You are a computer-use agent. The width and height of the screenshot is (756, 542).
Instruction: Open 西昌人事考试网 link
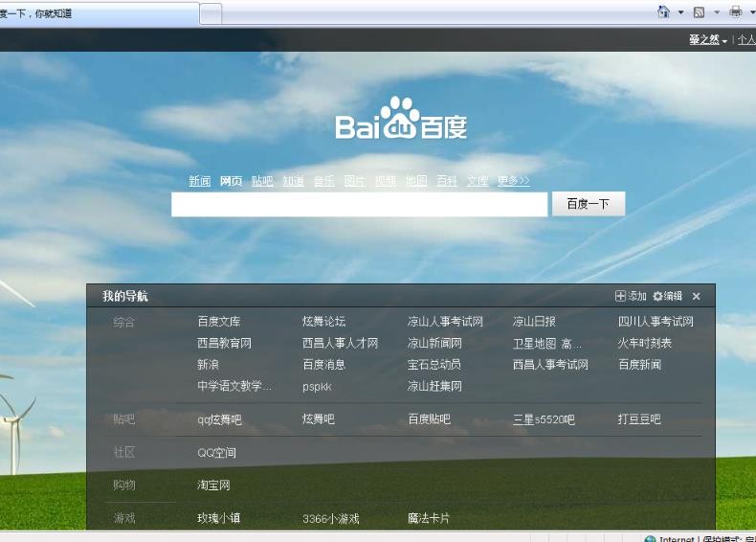pos(550,365)
